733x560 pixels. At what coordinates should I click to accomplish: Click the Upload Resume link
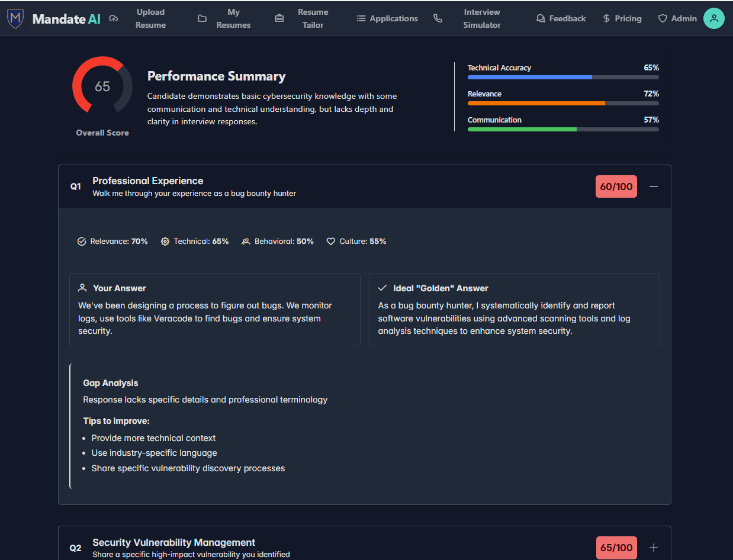(x=150, y=18)
